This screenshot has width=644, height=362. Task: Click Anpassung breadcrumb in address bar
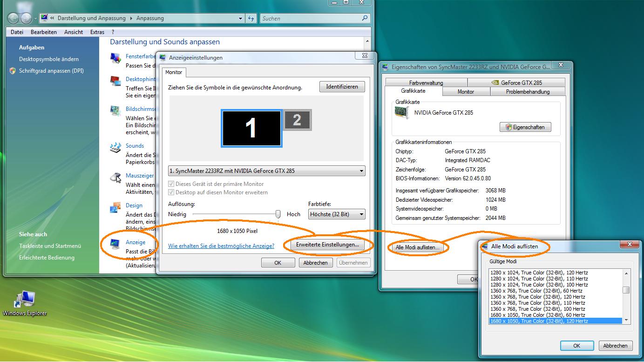(x=150, y=18)
